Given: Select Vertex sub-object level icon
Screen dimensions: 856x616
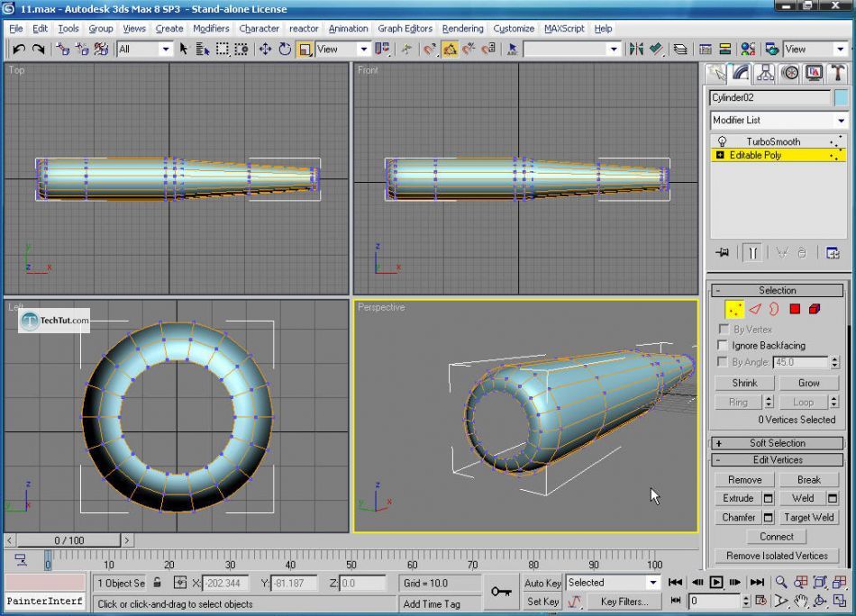Looking at the screenshot, I should [x=734, y=310].
